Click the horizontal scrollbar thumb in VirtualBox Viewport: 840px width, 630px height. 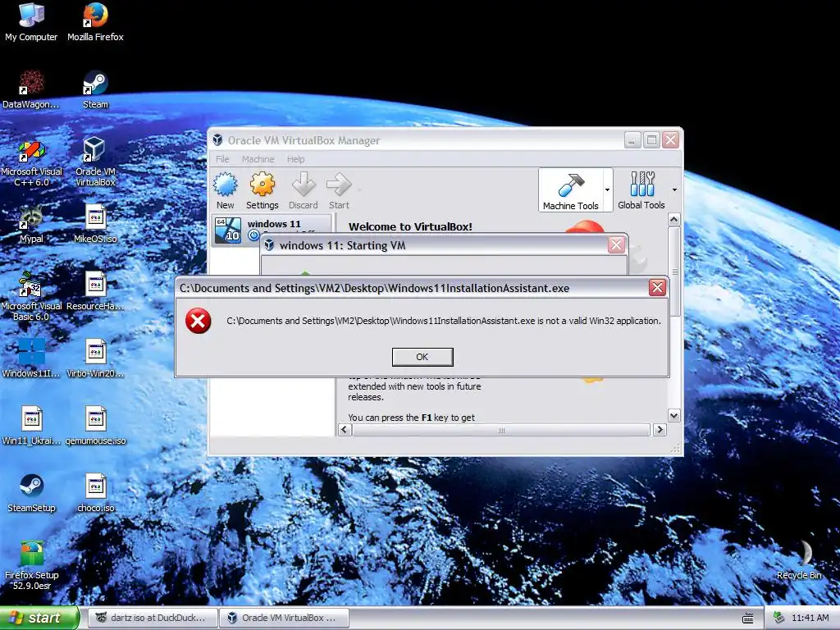click(x=501, y=430)
